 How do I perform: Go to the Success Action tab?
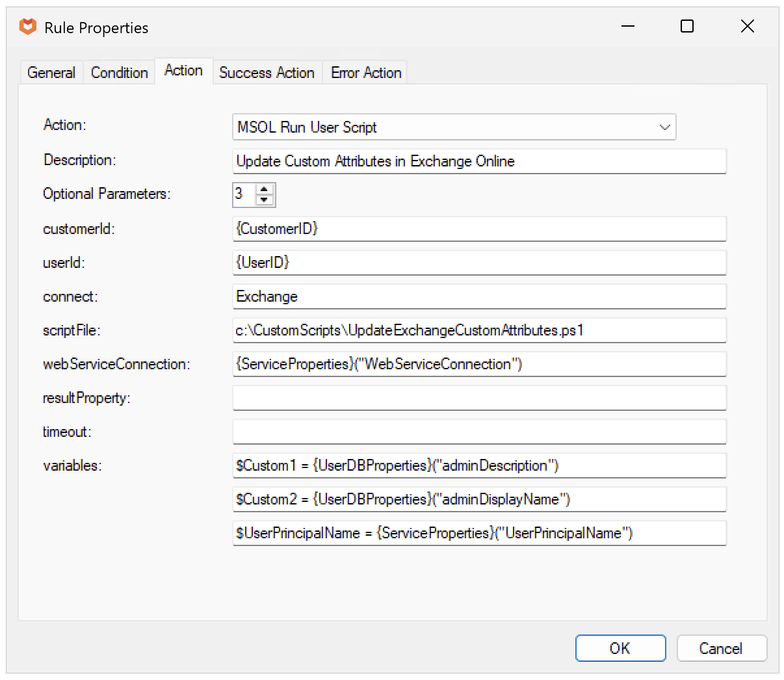point(267,73)
